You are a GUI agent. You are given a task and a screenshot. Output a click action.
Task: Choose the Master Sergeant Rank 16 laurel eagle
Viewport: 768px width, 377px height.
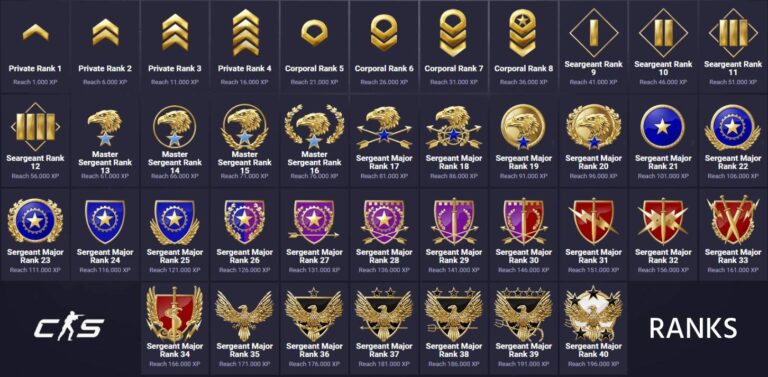[314, 126]
